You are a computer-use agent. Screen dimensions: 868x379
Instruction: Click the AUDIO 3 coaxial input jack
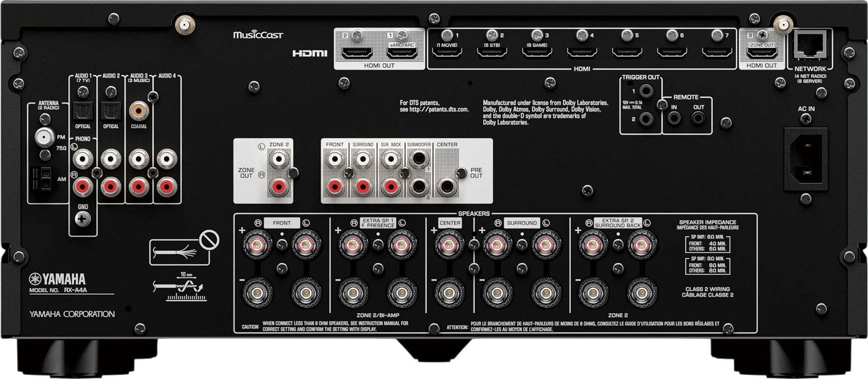tap(139, 110)
